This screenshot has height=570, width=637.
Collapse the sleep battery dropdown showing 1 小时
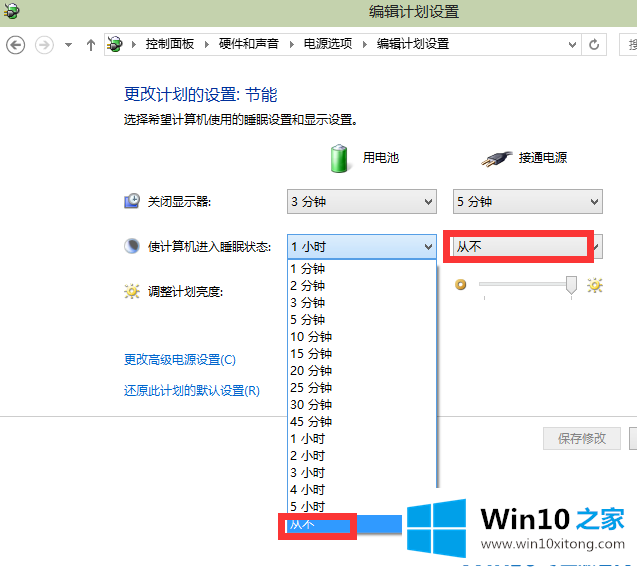pos(362,246)
